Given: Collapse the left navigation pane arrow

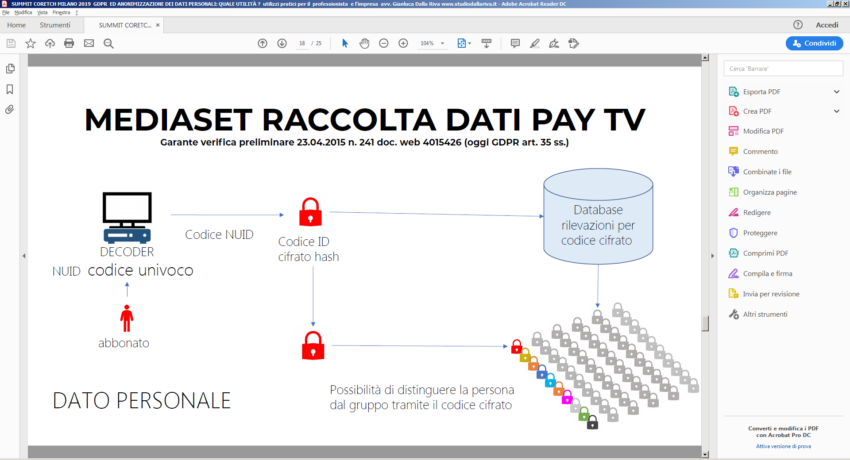Looking at the screenshot, I should (24, 256).
